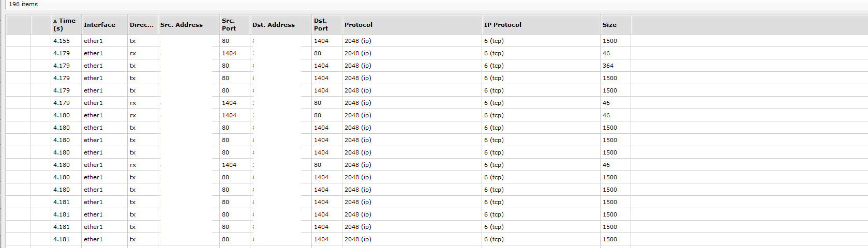Sort packets by the Interface column
Viewport: 868px width, 248px height.
pos(104,25)
